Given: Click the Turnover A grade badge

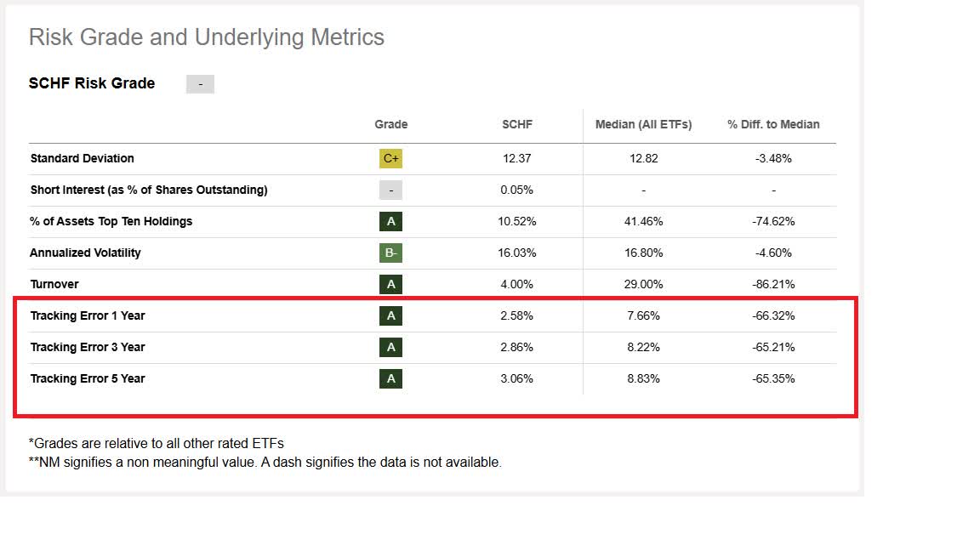Looking at the screenshot, I should pyautogui.click(x=390, y=284).
